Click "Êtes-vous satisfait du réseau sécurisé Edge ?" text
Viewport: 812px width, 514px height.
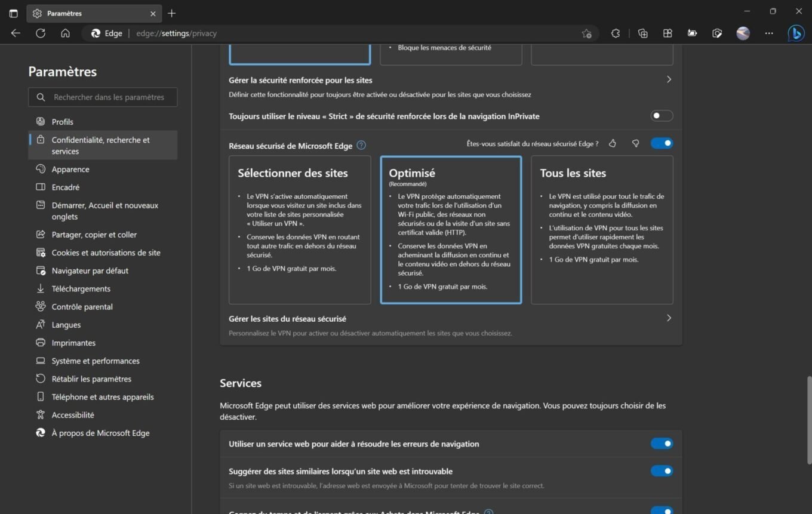click(x=533, y=143)
